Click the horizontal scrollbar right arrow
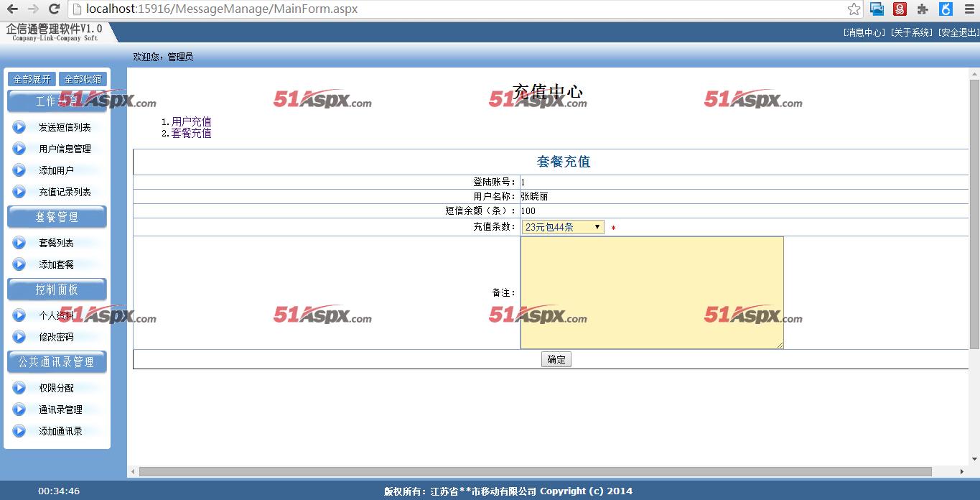Screen dimensions: 980x500 [x=963, y=472]
